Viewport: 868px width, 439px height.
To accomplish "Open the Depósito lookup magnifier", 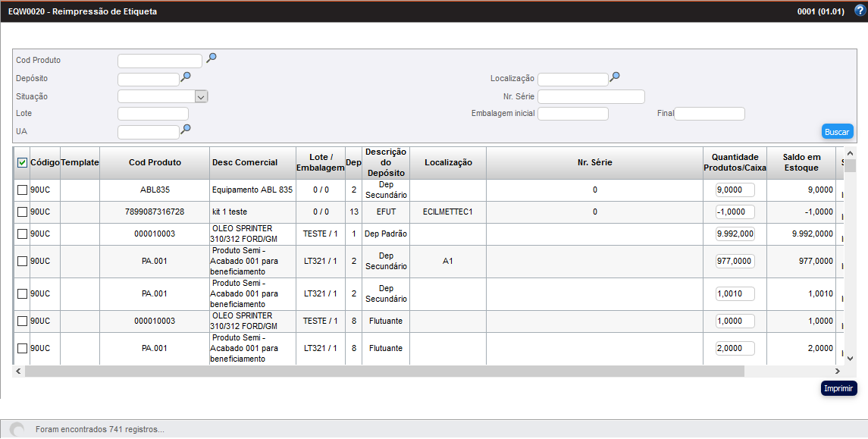I will [186, 77].
